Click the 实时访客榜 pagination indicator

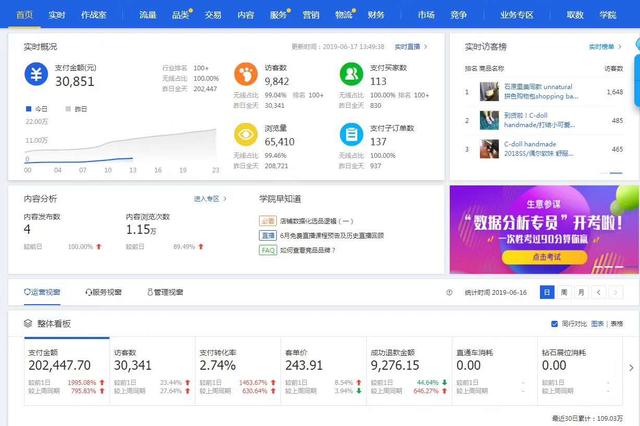click(611, 173)
